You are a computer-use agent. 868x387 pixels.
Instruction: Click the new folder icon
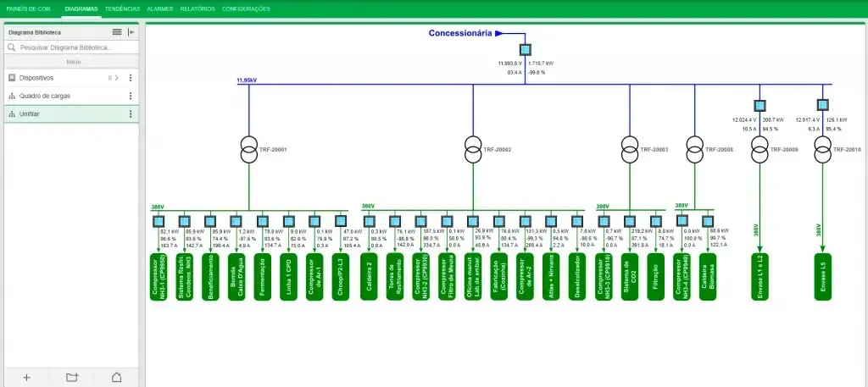coord(72,378)
